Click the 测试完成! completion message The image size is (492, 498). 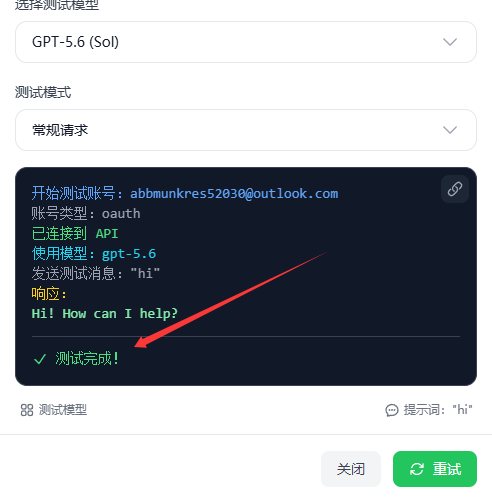(87, 359)
